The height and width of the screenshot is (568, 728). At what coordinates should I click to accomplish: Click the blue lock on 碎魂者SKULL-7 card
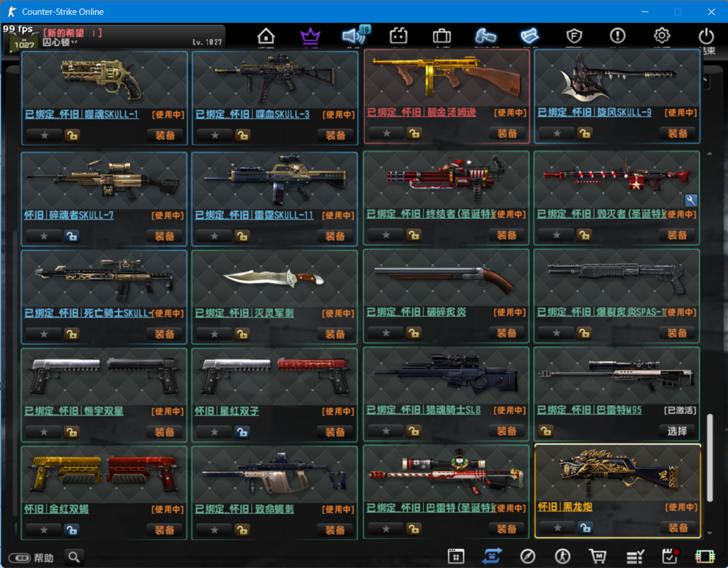71,236
